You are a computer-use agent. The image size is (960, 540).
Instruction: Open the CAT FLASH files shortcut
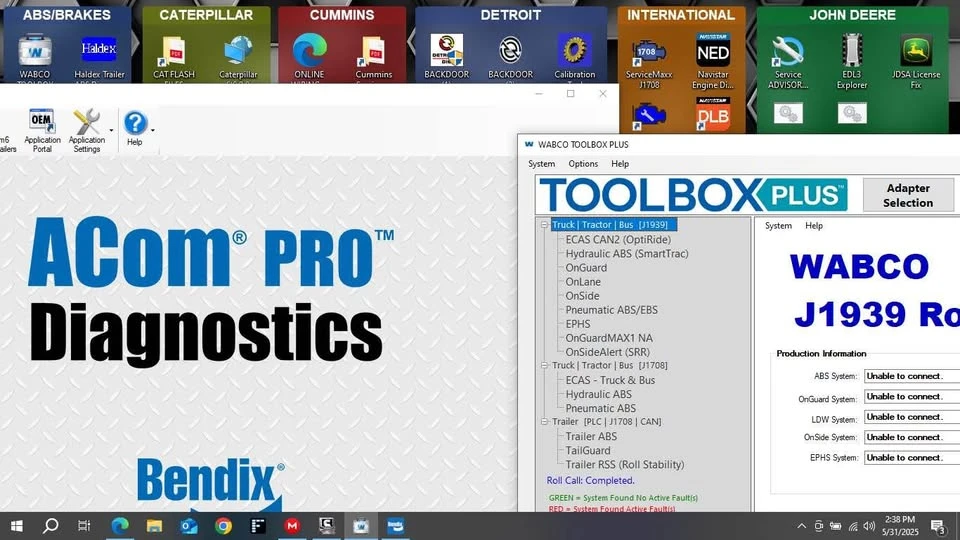coord(174,56)
